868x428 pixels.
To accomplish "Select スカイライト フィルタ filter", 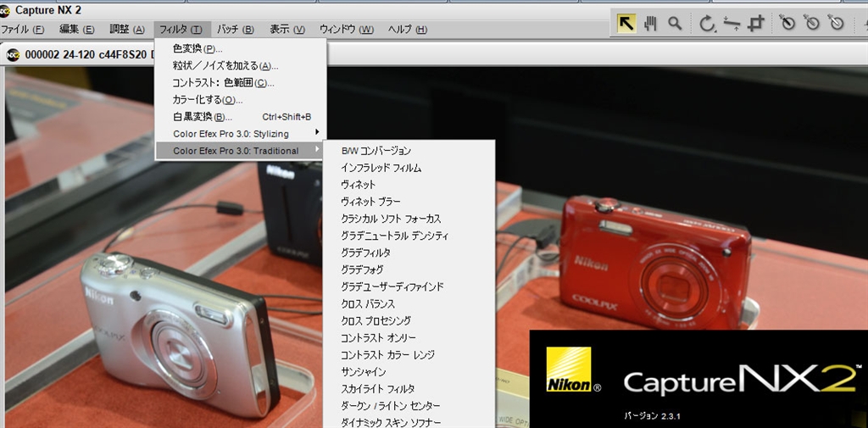I will (x=409, y=389).
